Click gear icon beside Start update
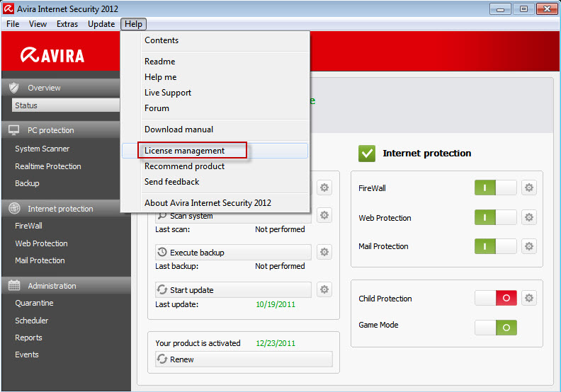The height and width of the screenshot is (392, 561). (x=324, y=289)
